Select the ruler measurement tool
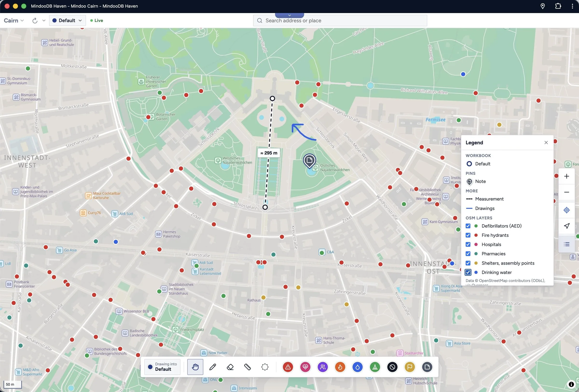This screenshot has height=392, width=579. (247, 367)
